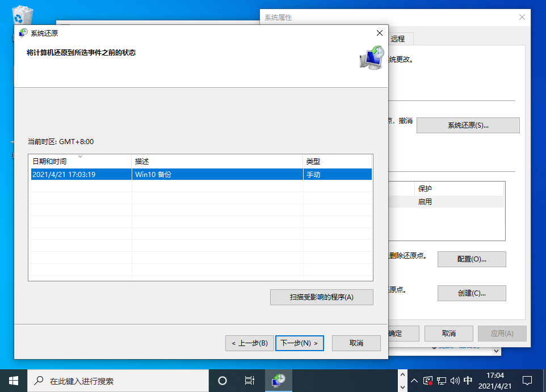This screenshot has height=392, width=546.
Task: Open Task View on the taskbar
Action: tap(250, 380)
